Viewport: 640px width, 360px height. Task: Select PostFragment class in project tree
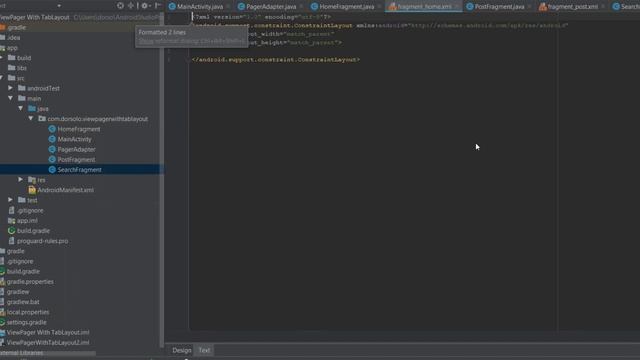pyautogui.click(x=76, y=160)
